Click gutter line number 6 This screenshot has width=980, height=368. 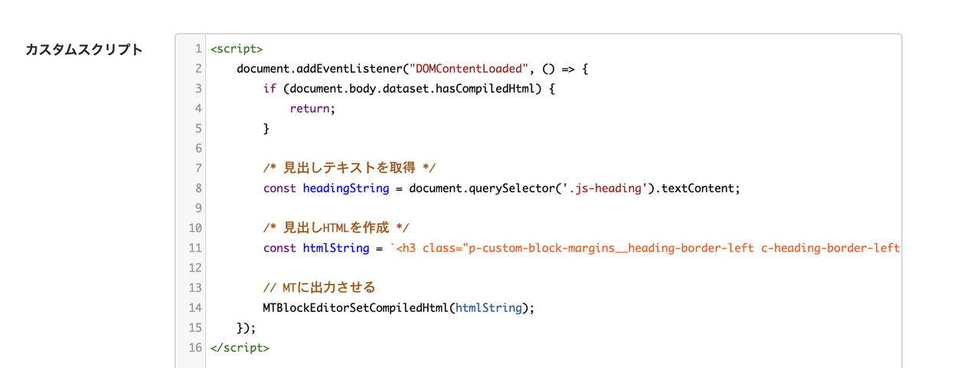(x=198, y=149)
